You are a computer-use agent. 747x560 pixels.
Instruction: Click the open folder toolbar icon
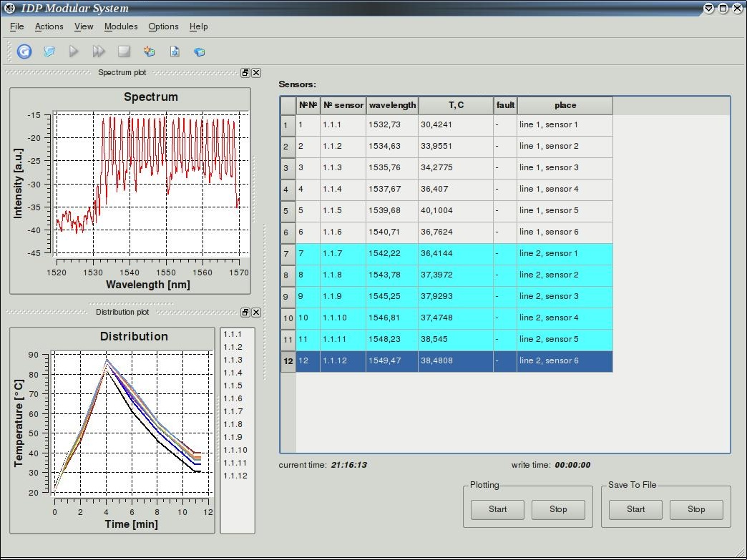tap(49, 51)
